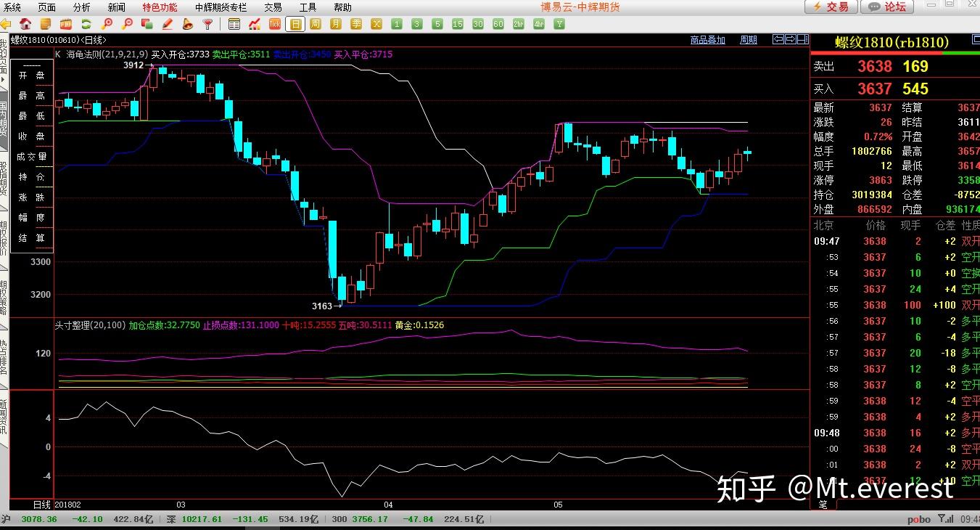This screenshot has height=530, width=980.
Task: Click the 商品叠加 overlay link
Action: coord(707,40)
